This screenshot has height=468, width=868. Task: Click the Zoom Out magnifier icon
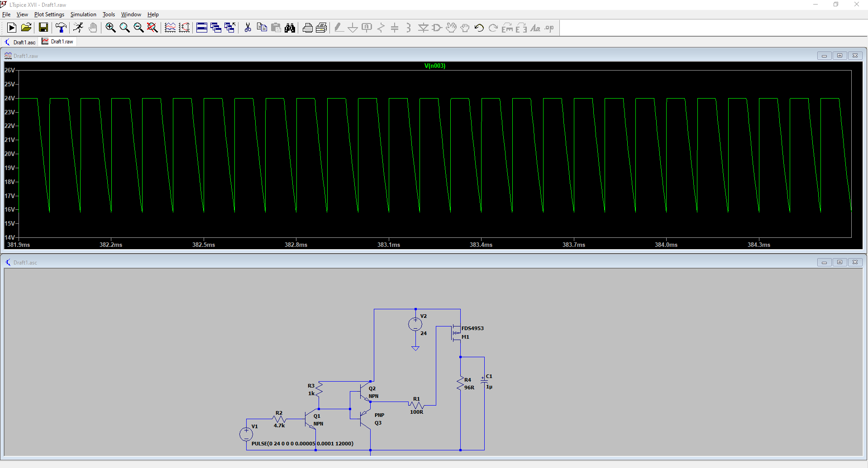(x=138, y=28)
